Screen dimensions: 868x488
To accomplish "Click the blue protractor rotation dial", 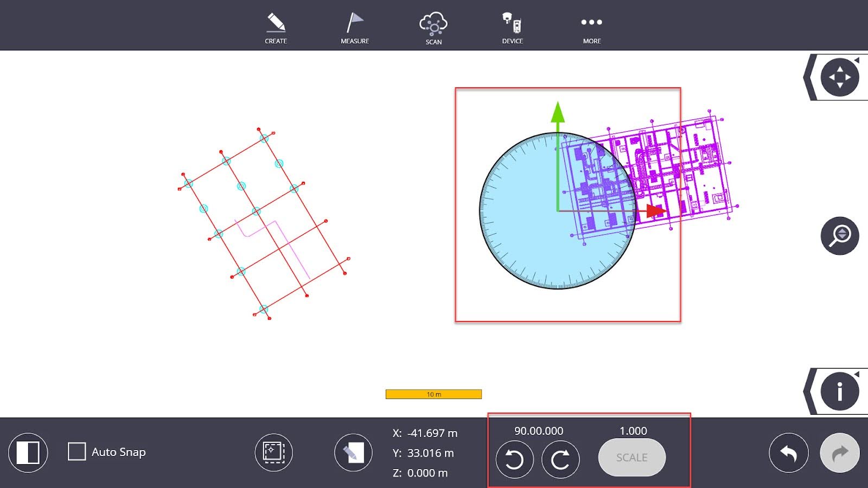I will [521, 239].
